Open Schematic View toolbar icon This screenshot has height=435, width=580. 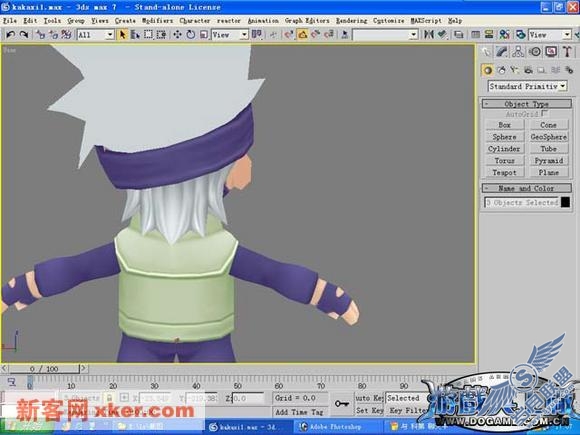click(489, 34)
